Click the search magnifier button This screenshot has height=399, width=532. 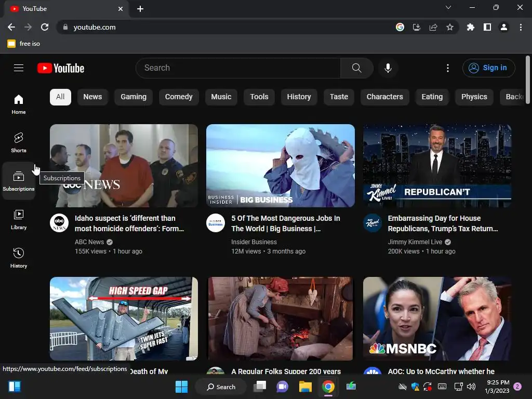click(x=356, y=68)
